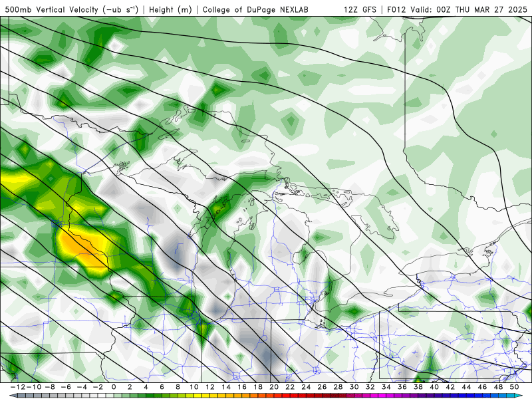This screenshot has height=399, width=532.
Task: Click the "-10" color scale label
Action: coord(33,387)
